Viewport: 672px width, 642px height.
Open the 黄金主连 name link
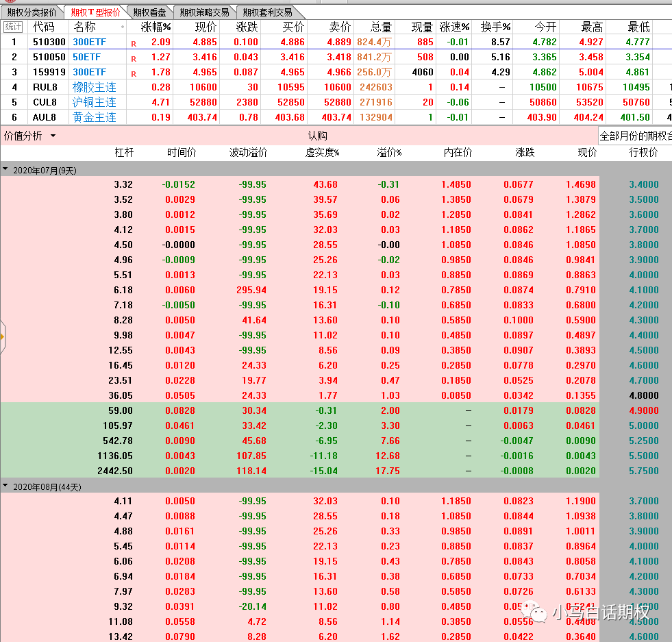point(95,117)
